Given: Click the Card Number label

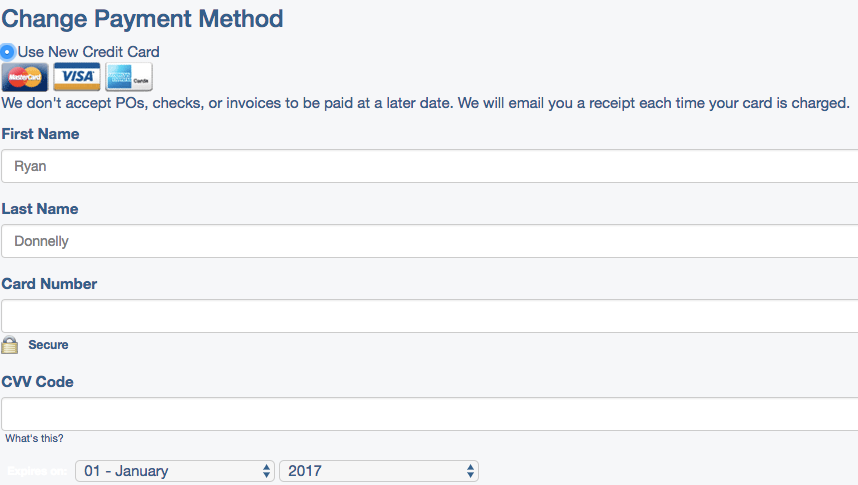Looking at the screenshot, I should (x=49, y=284).
